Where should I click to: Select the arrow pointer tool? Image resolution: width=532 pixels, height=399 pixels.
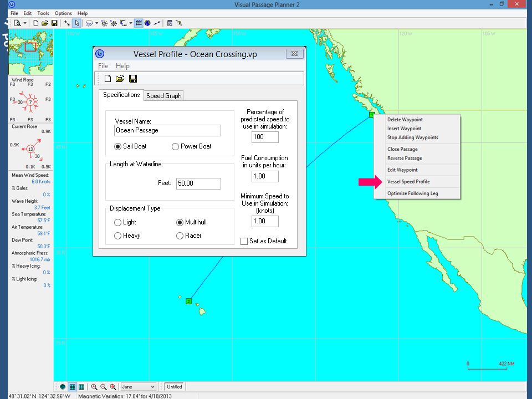pos(77,23)
